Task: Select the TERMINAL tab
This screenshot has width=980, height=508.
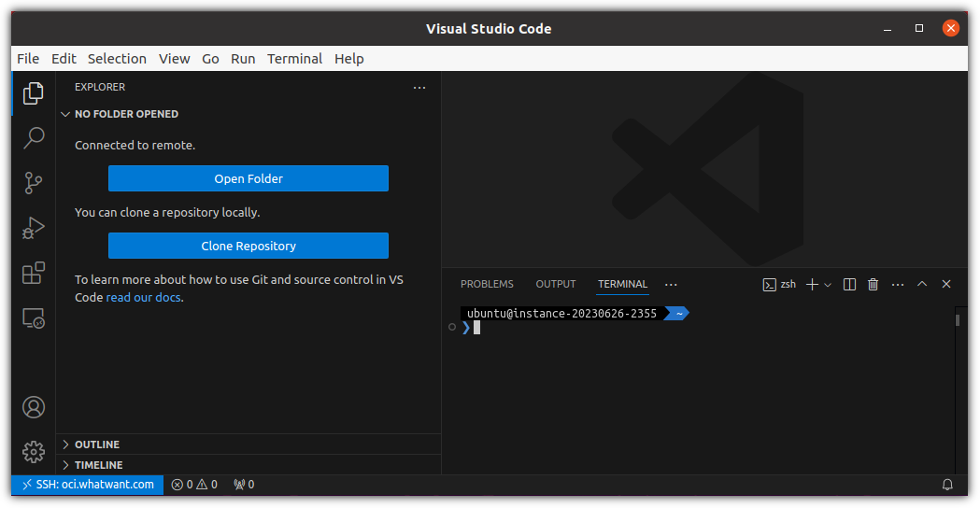Action: [622, 284]
